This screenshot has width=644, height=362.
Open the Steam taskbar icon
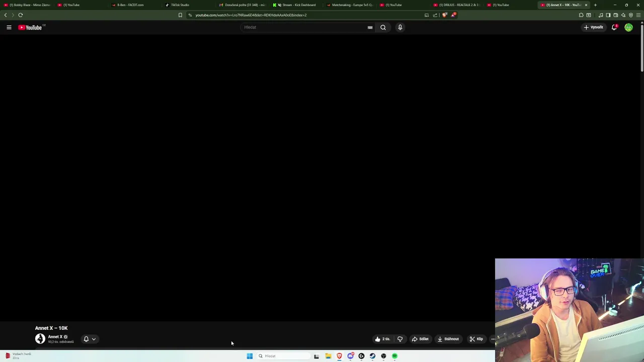tap(372, 356)
